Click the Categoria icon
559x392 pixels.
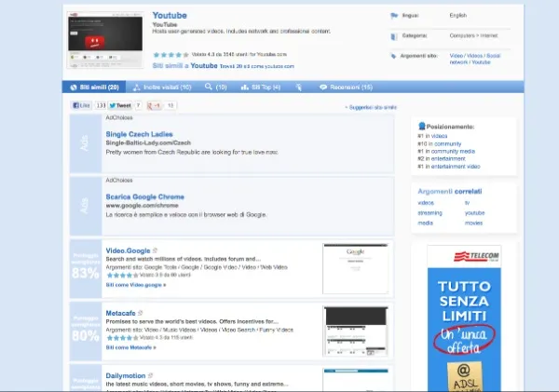pyautogui.click(x=394, y=36)
